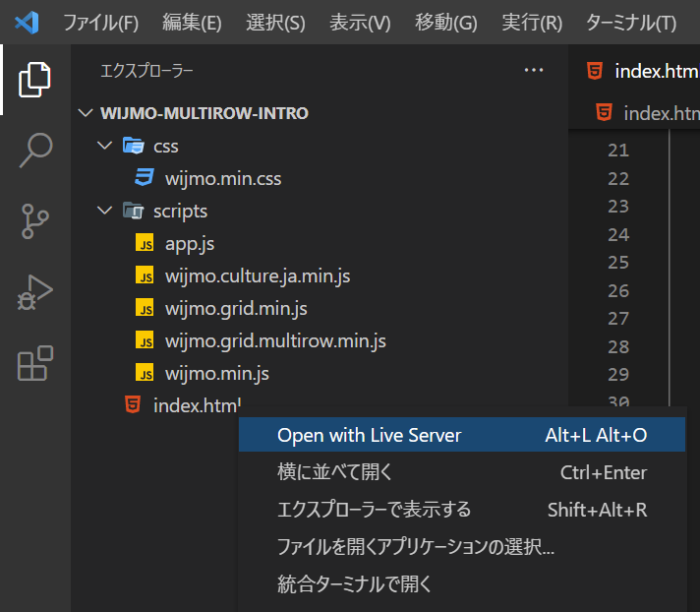Collapse the scripts folder chevron
This screenshot has height=612, width=700.
tap(105, 211)
